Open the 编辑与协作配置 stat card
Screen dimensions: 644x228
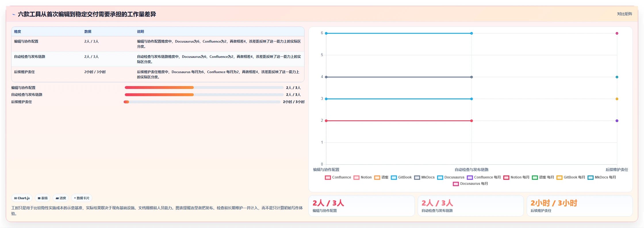point(361,206)
